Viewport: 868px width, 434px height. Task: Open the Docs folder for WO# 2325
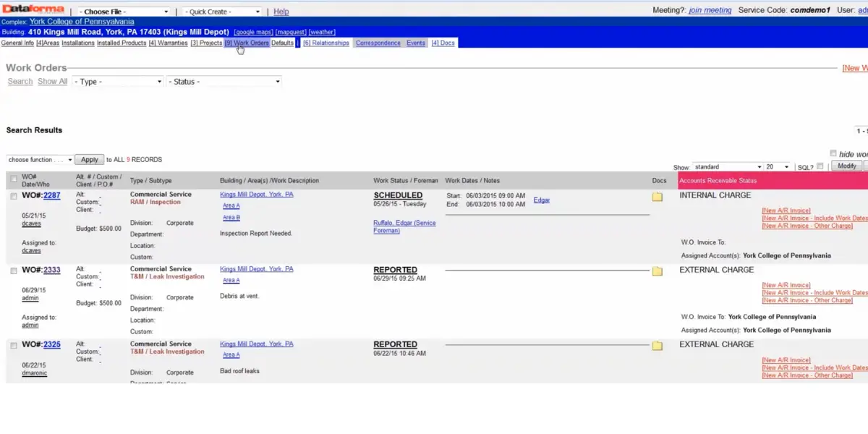tap(658, 346)
